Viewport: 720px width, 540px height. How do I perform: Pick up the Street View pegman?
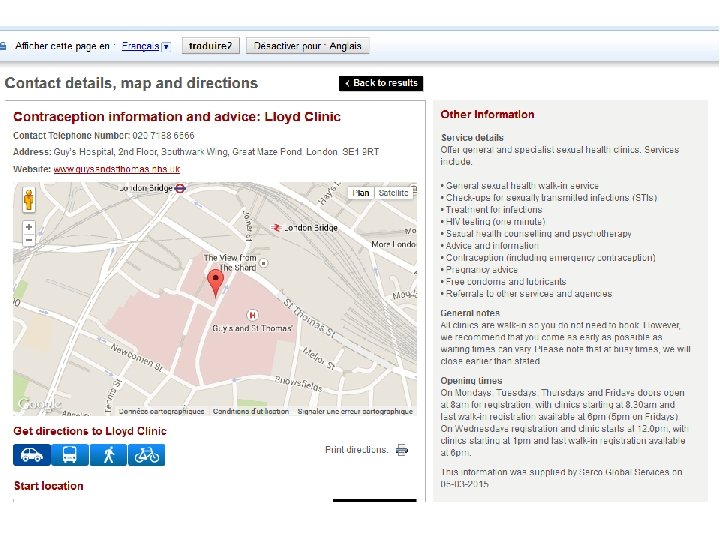click(29, 200)
